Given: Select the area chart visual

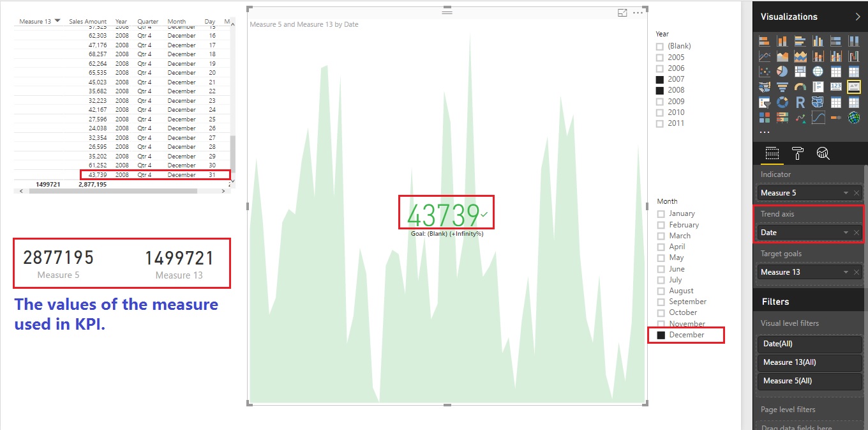Looking at the screenshot, I should pyautogui.click(x=782, y=56).
